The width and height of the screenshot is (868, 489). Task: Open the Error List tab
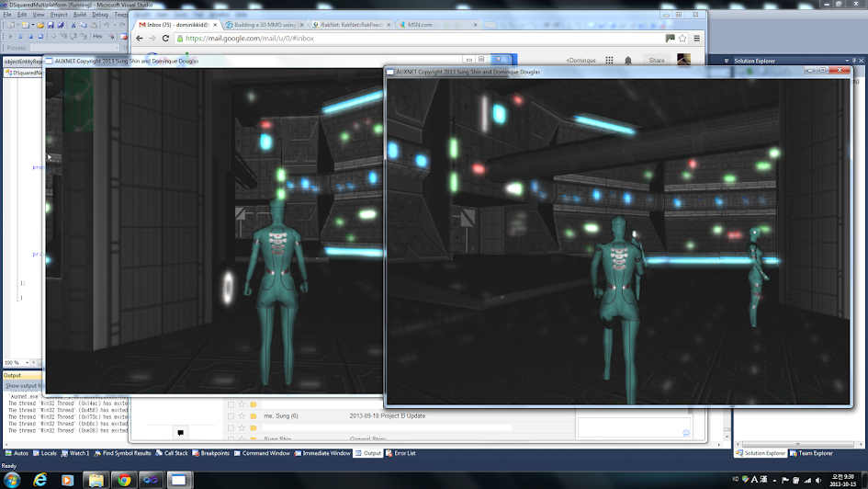tap(400, 453)
